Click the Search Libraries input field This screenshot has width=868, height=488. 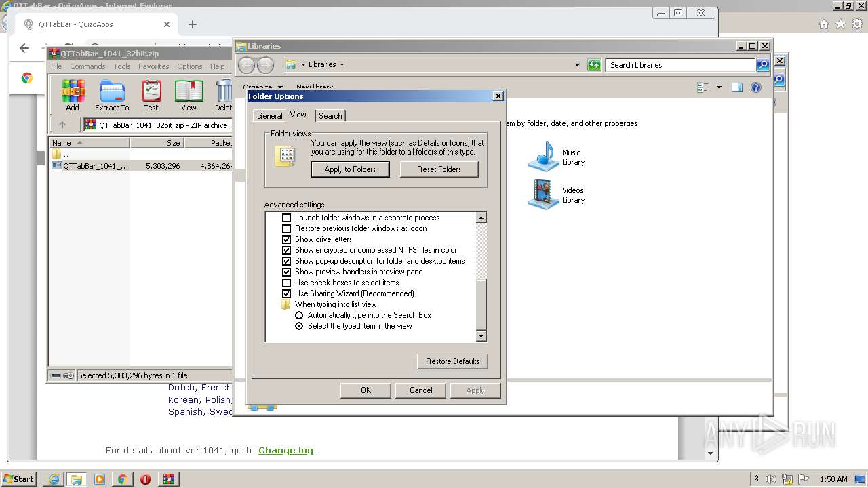(680, 65)
